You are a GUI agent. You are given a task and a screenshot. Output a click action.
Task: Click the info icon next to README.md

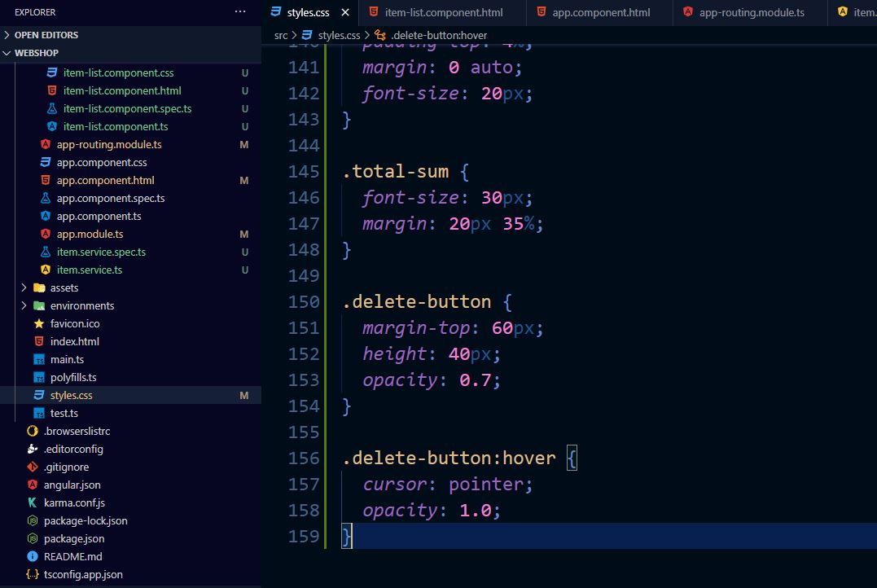33,556
